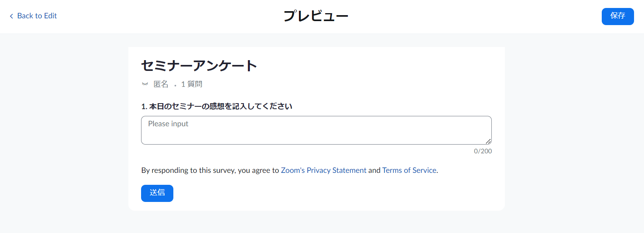Click the 0/200 character counter
This screenshot has height=233, width=644.
click(483, 151)
